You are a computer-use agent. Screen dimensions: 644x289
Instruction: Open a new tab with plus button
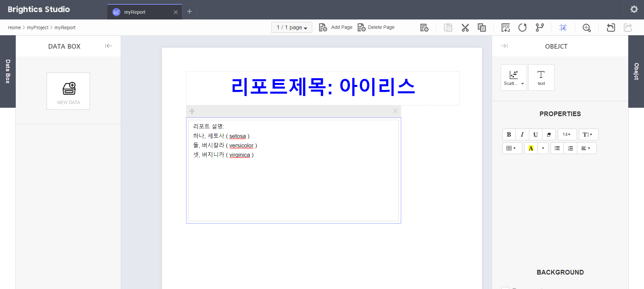[190, 11]
